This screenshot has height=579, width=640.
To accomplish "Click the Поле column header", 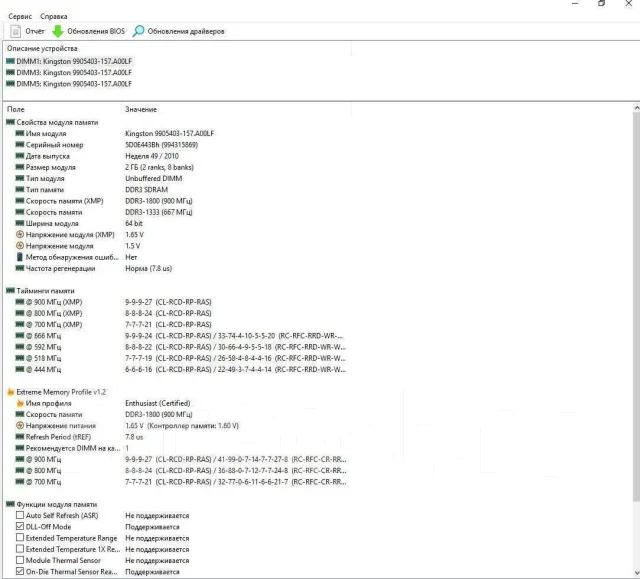I will click(x=16, y=109).
